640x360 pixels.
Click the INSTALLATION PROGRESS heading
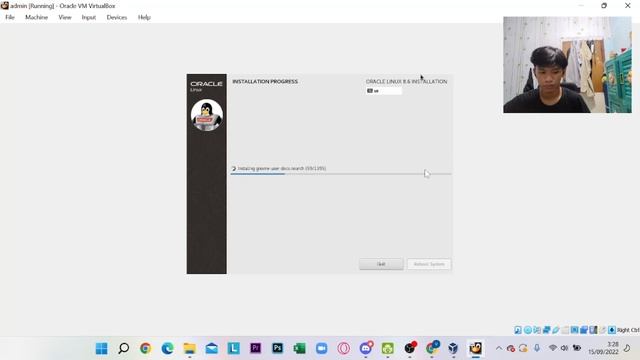[265, 81]
